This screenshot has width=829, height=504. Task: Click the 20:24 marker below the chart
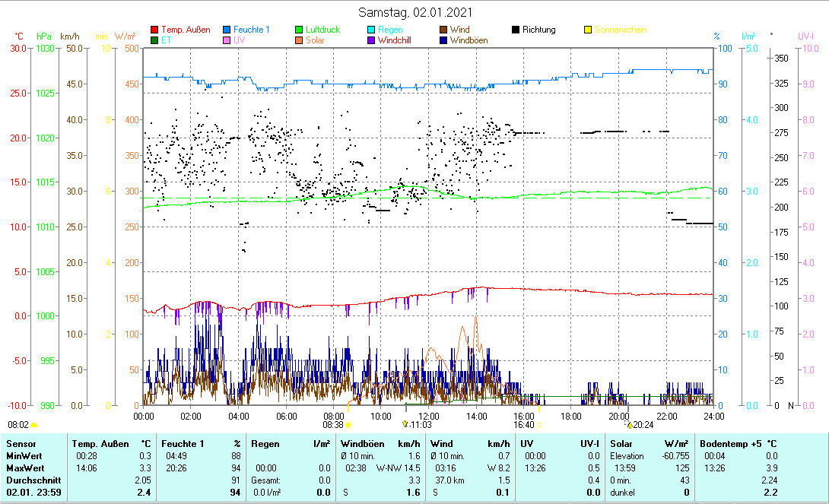click(x=641, y=425)
